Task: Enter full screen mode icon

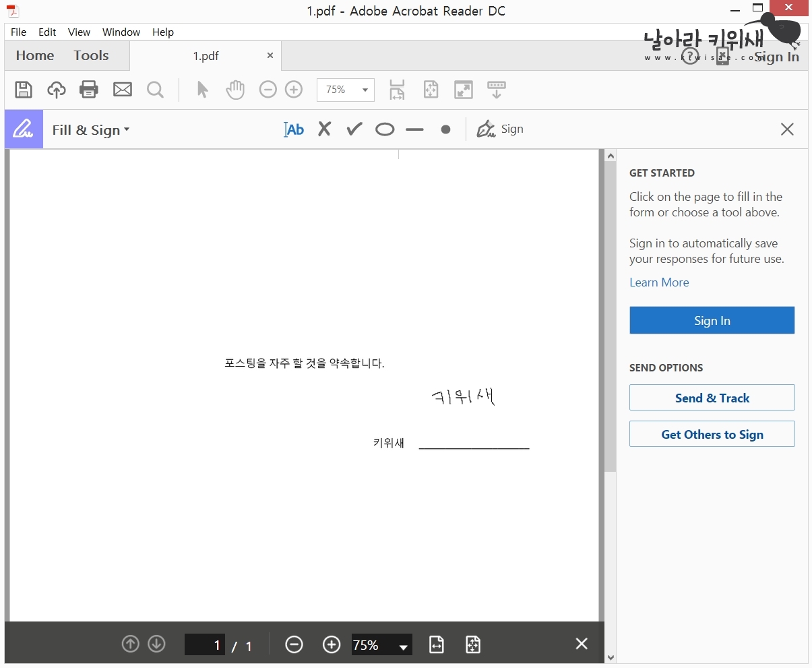Action: point(464,90)
